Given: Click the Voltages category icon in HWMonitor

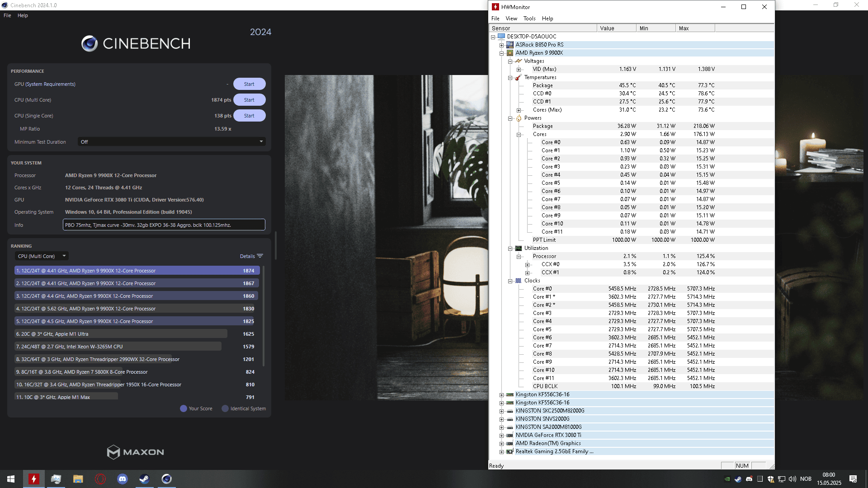Looking at the screenshot, I should click(x=519, y=61).
